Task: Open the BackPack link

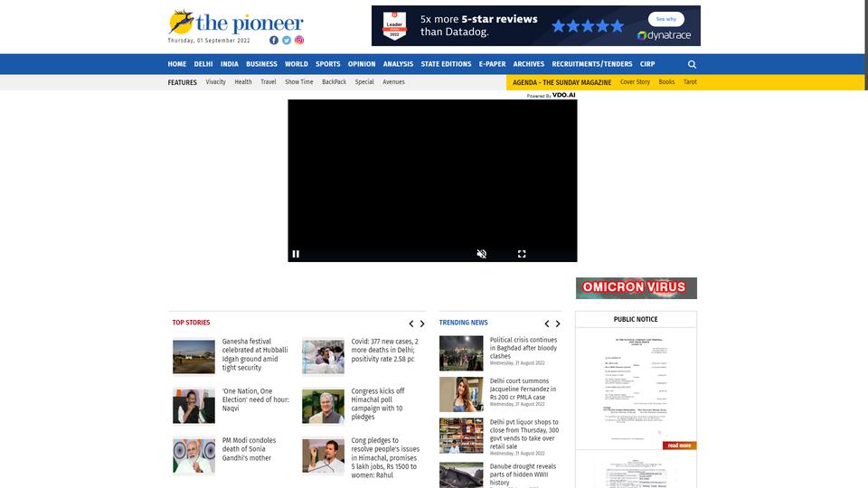Action: pyautogui.click(x=334, y=82)
